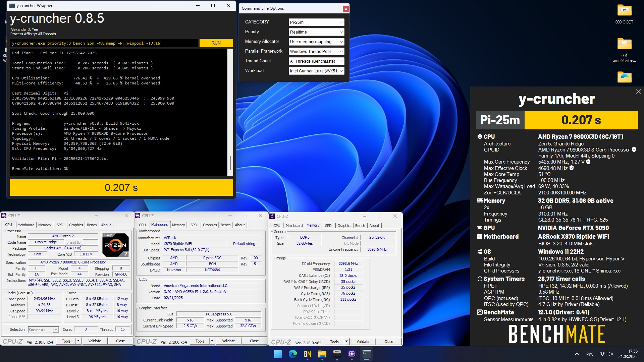Viewport: 644px width, 362px height.
Task: Launch Microsoft Edge from taskbar
Action: point(293,354)
